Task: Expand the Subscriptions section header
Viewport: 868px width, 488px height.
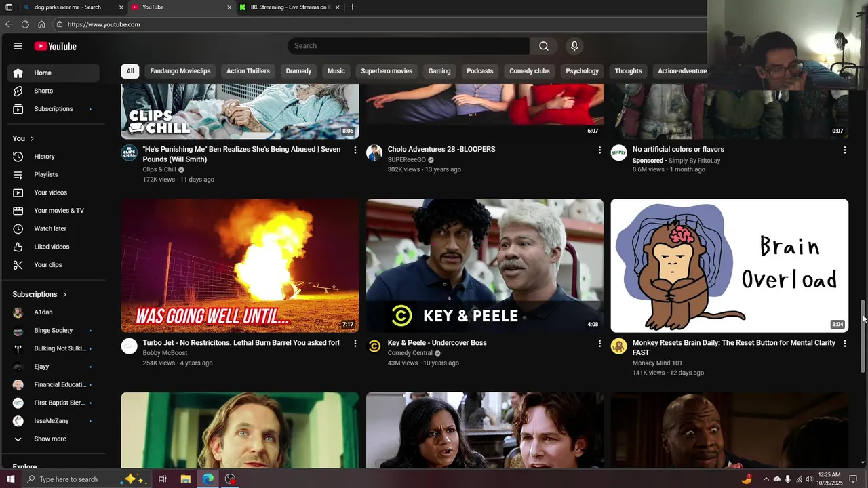Action: [40, 294]
